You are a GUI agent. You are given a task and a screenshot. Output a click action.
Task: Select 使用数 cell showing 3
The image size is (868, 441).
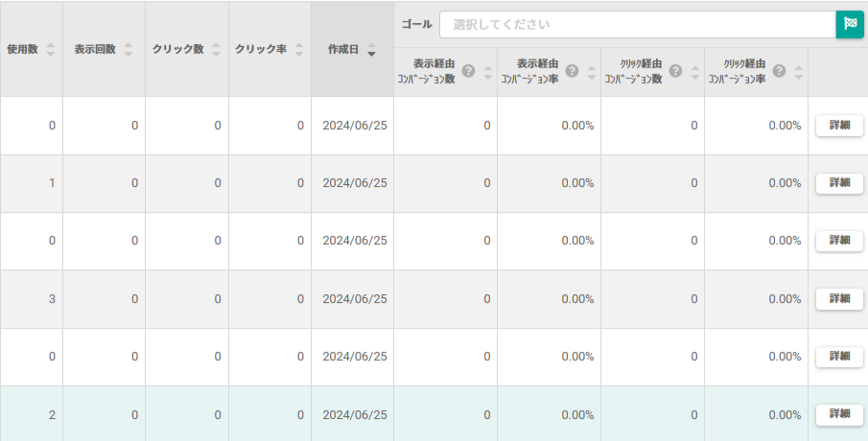pos(32,299)
